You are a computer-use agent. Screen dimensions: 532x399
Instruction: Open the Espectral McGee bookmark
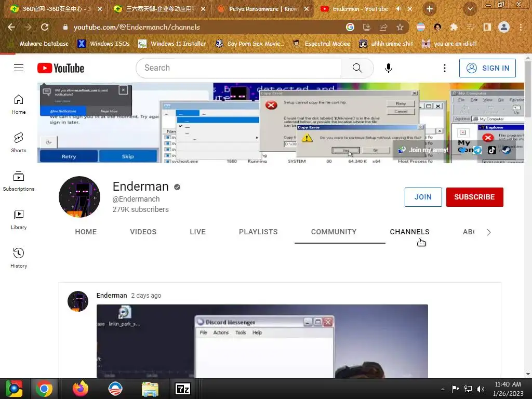[322, 44]
